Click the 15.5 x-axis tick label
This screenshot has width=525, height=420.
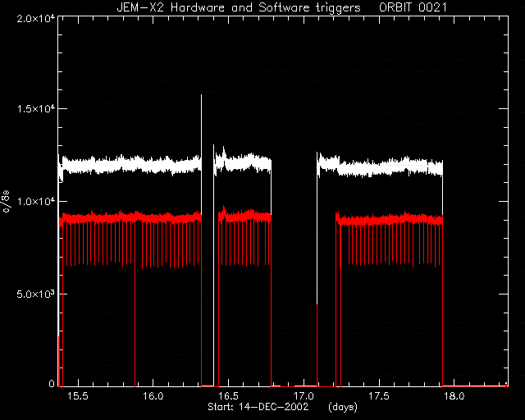[x=78, y=396]
